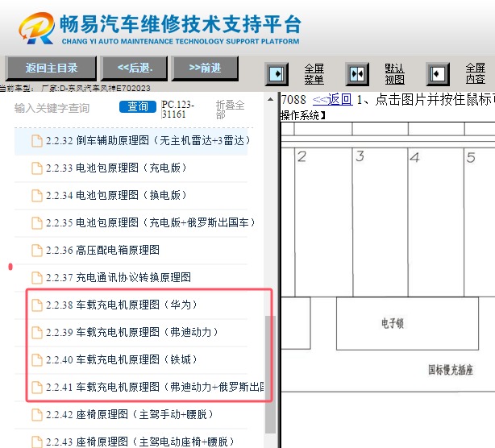This screenshot has height=448, width=495.
Task: Click the menu list scroll-up arrow
Action: click(x=270, y=99)
